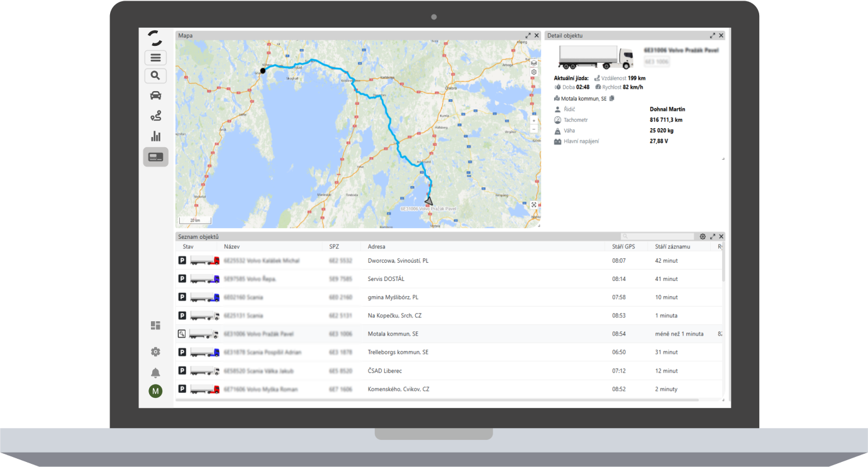Zoom out on the map with minus button
Viewport: 868px width, 467px height.
(x=534, y=129)
